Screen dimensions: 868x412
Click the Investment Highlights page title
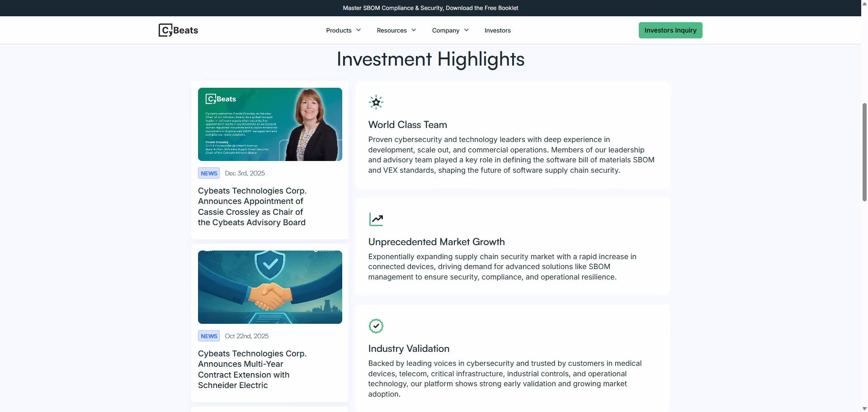tap(430, 59)
